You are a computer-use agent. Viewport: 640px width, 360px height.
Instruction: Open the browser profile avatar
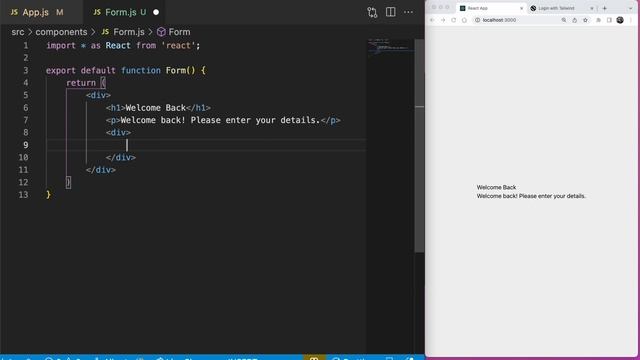[620, 20]
